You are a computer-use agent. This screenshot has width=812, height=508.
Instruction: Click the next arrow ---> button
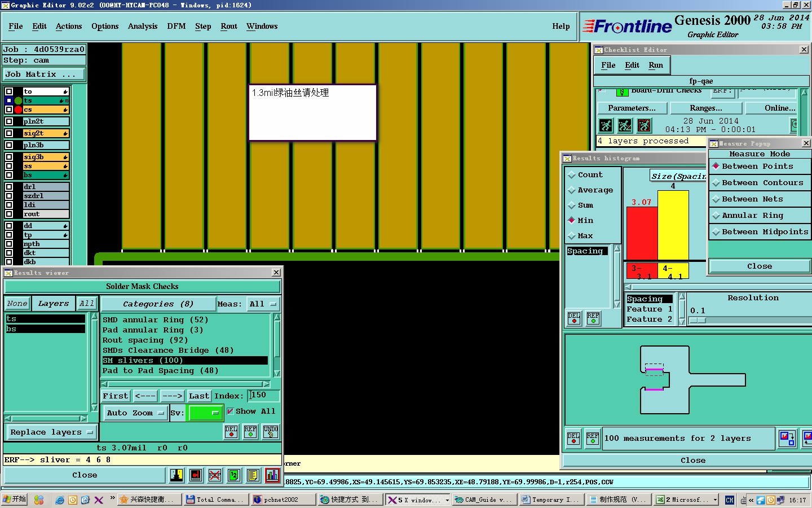(172, 396)
